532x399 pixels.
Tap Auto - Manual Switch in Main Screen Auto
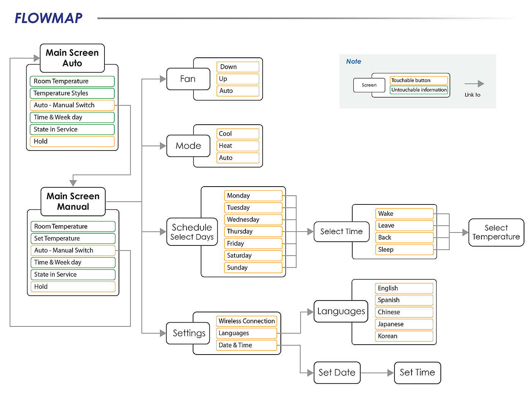72,105
